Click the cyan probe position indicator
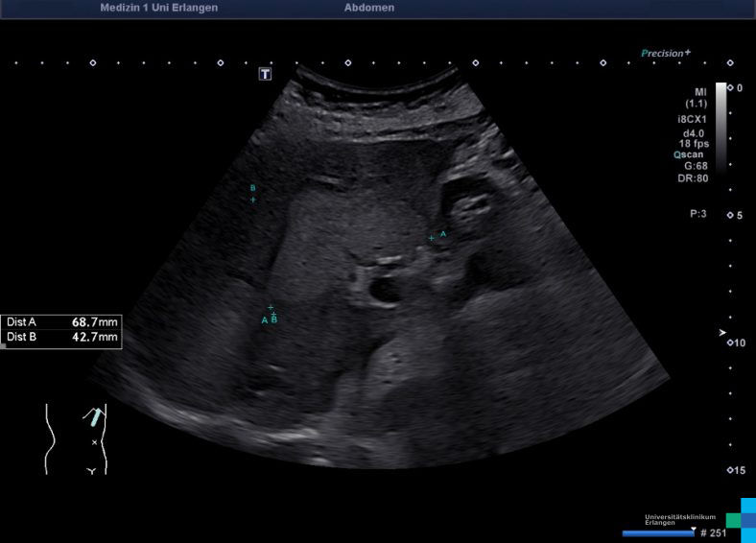This screenshot has width=756, height=543. point(94,416)
